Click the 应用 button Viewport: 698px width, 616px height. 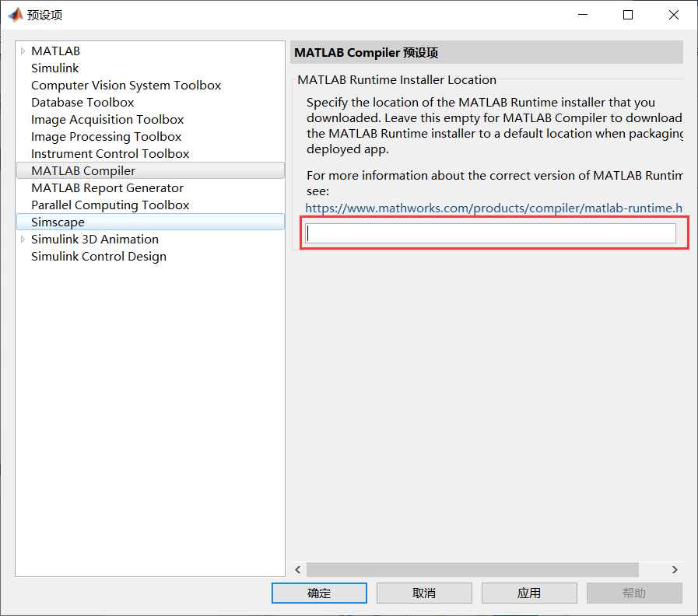pos(529,593)
